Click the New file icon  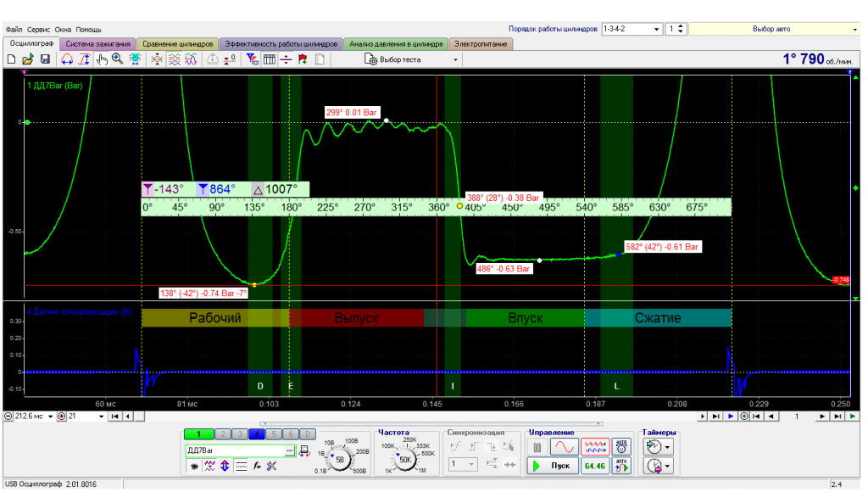point(11,59)
